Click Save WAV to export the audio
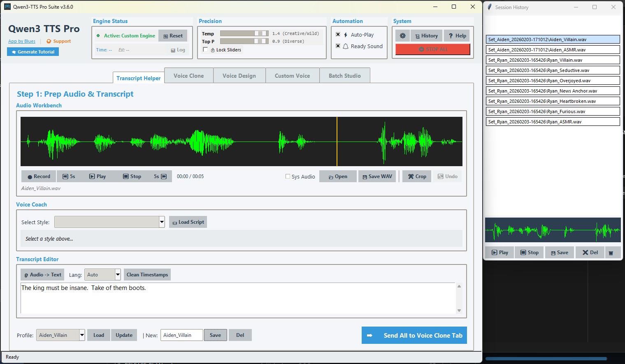Image resolution: width=625 pixels, height=364 pixels. [x=377, y=176]
